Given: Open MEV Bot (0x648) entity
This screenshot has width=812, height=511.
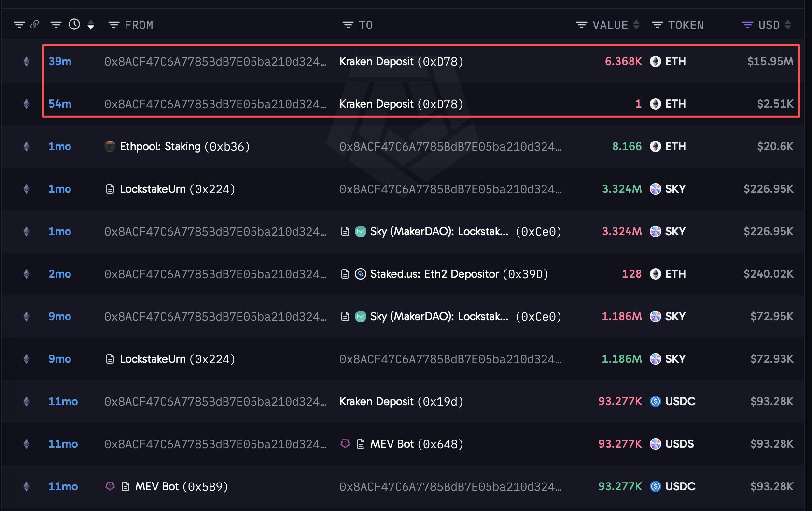Looking at the screenshot, I should [x=417, y=444].
